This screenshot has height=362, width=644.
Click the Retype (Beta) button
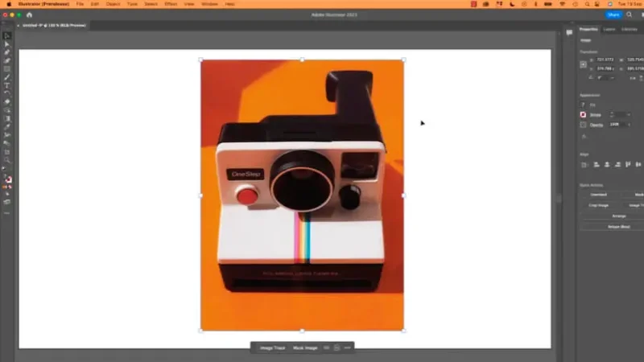[618, 227]
